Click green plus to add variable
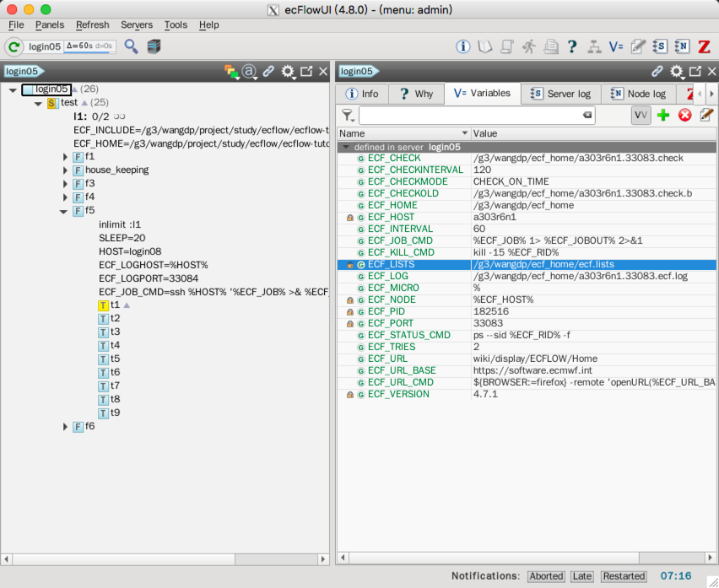719x588 pixels. (x=663, y=115)
